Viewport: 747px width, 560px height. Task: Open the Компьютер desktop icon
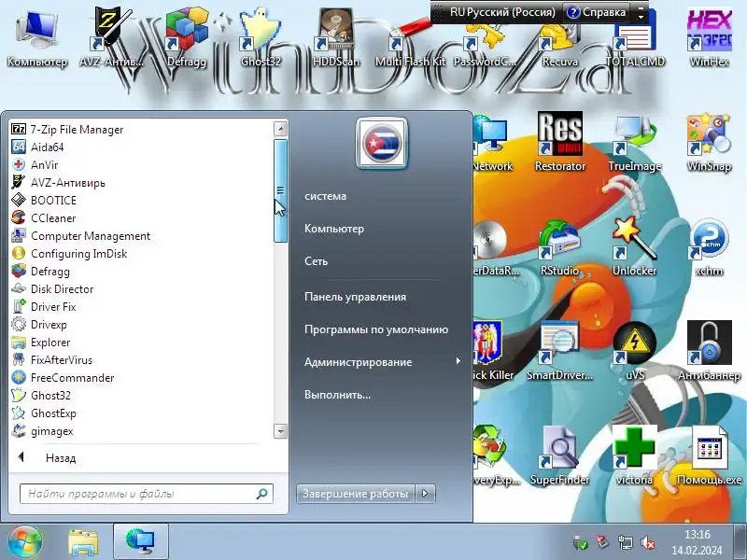(37, 38)
